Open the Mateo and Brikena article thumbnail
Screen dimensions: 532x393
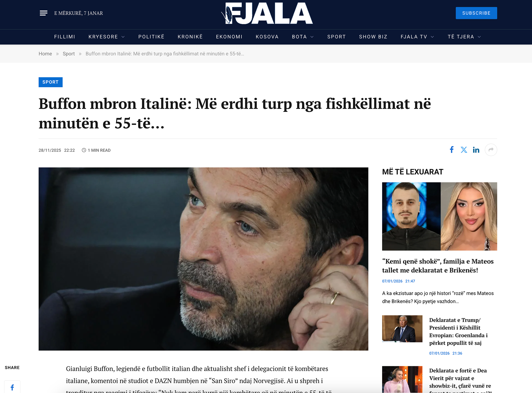(x=439, y=216)
